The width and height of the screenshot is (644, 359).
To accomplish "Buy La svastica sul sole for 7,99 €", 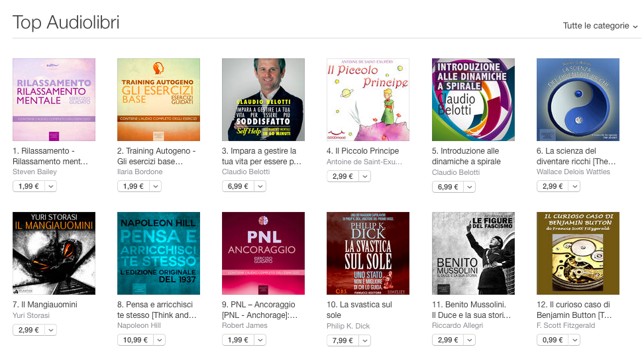I will click(343, 340).
